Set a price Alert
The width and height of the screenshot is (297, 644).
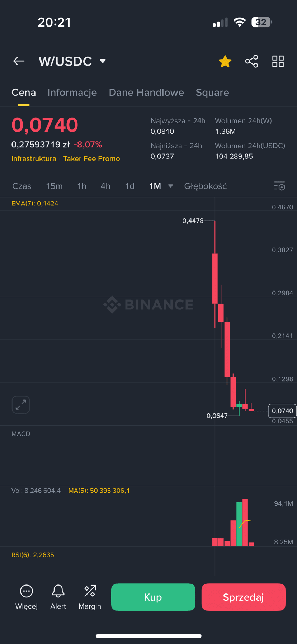[x=58, y=591]
